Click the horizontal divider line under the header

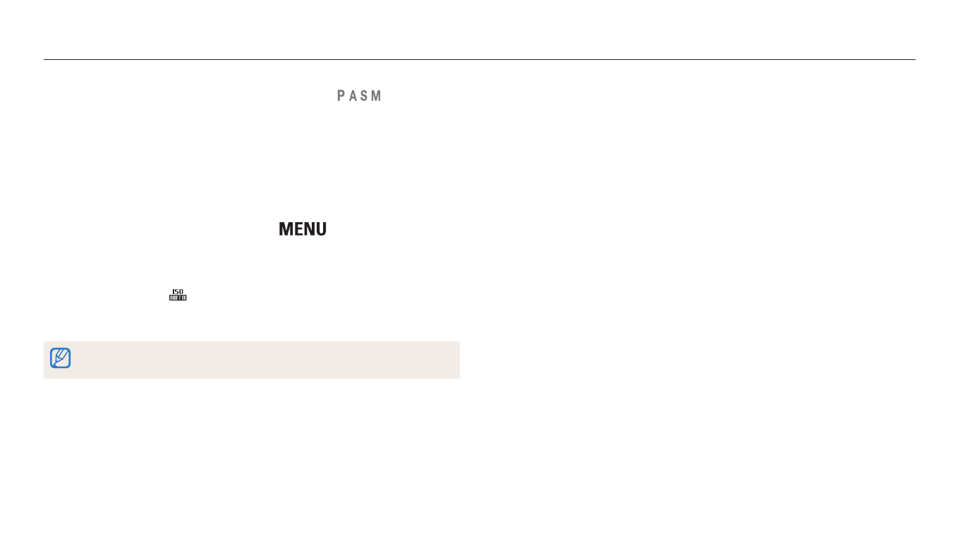[480, 60]
